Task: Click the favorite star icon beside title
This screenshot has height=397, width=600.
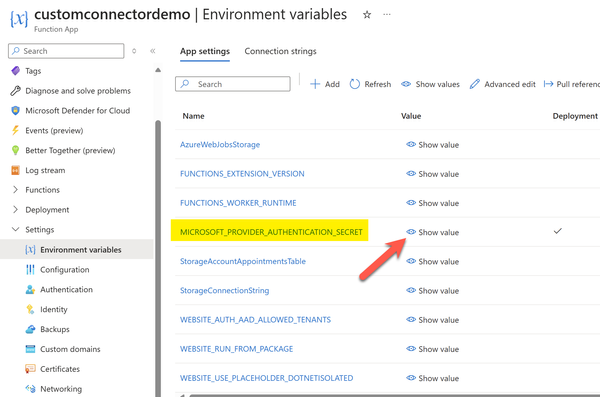Action: pos(367,15)
